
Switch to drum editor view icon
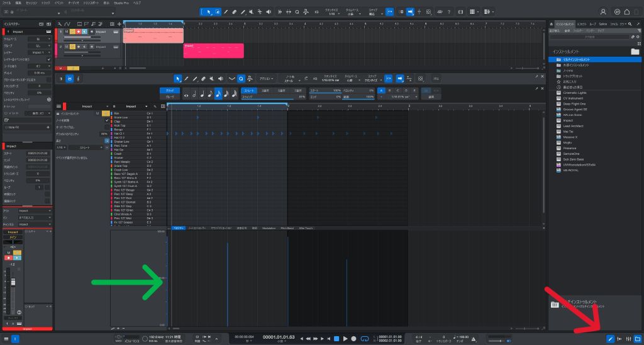70,78
